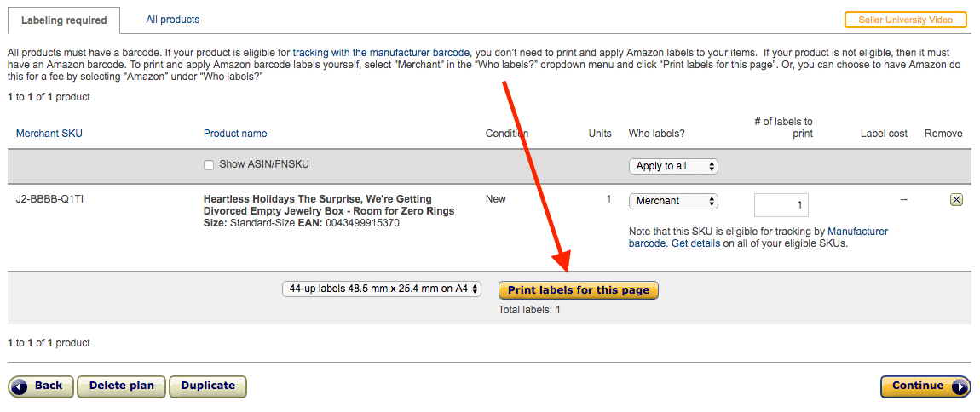The image size is (980, 412).
Task: Sort by the Product name column header
Action: (x=235, y=133)
